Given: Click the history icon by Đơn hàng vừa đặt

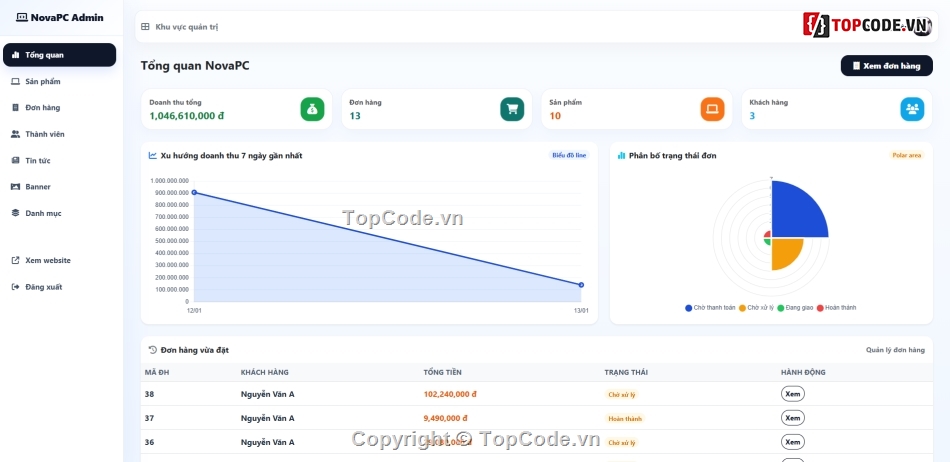Looking at the screenshot, I should click(x=153, y=350).
